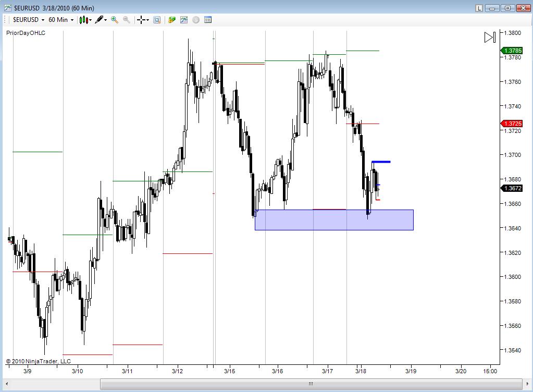Click the greyed-out round strategies icon
This screenshot has height=392, width=533.
tap(196, 20)
